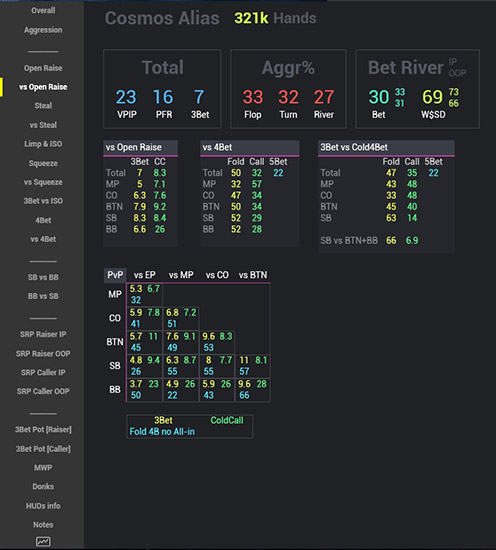Open the Limp & ISO page
The height and width of the screenshot is (550, 496).
click(43, 144)
